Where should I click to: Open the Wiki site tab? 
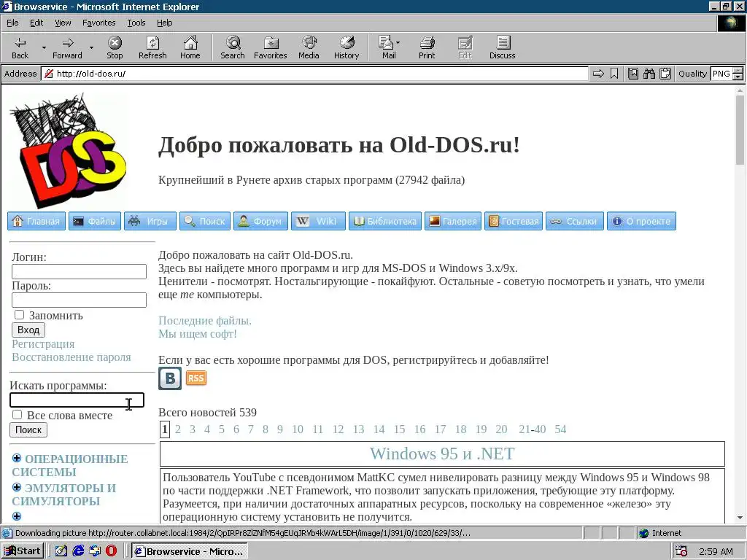(318, 221)
